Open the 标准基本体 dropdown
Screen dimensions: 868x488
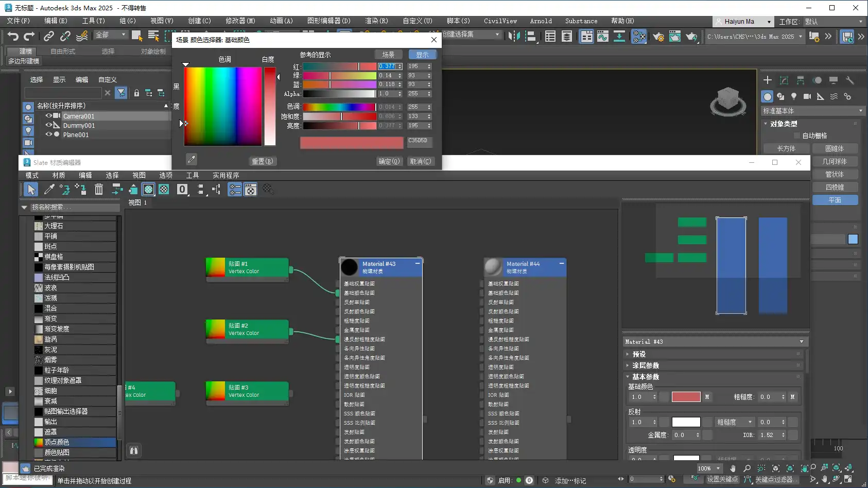812,111
